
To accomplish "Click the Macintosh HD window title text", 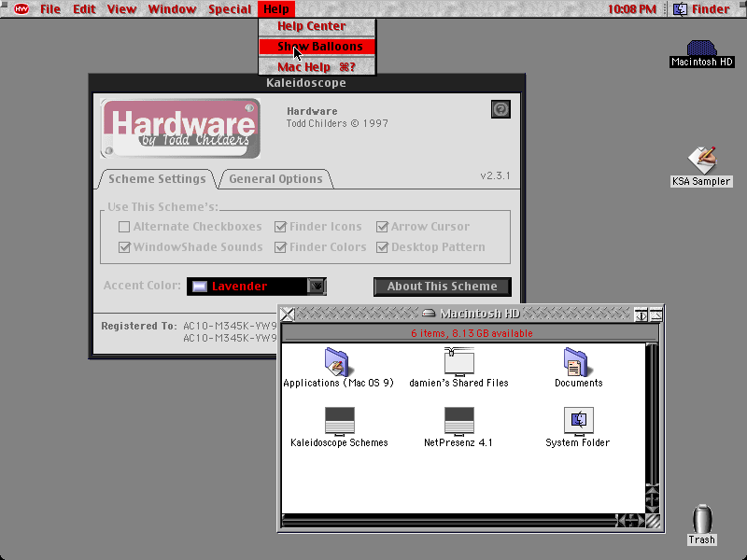I will (480, 314).
